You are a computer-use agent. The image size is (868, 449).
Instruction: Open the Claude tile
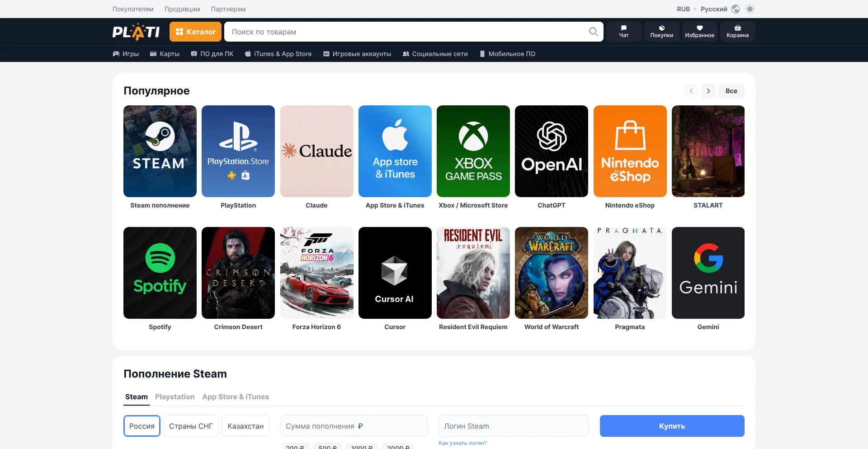click(316, 151)
